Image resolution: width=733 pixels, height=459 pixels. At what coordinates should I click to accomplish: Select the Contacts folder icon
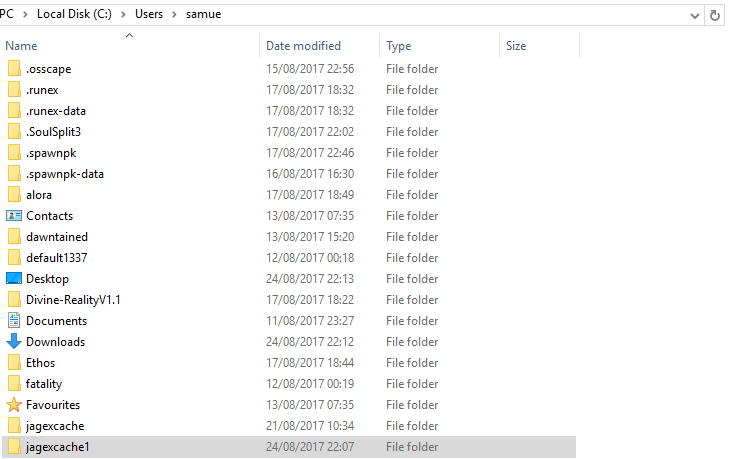14,215
